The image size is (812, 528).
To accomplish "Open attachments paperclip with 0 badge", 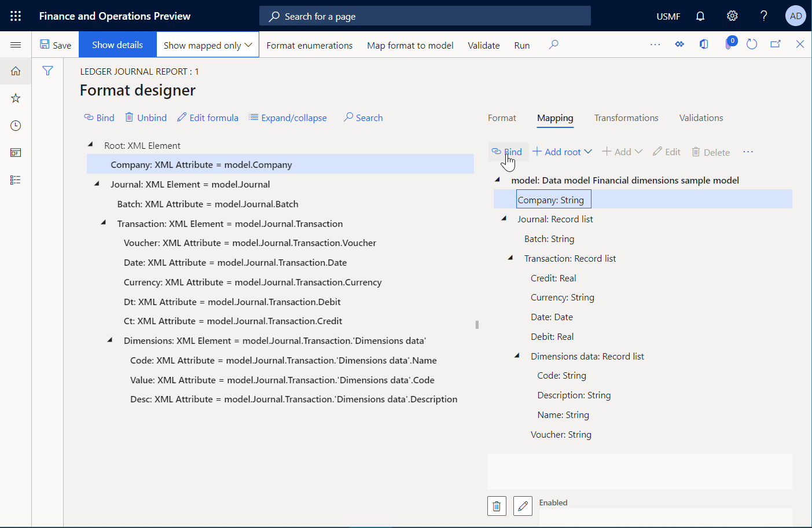I will pos(729,44).
